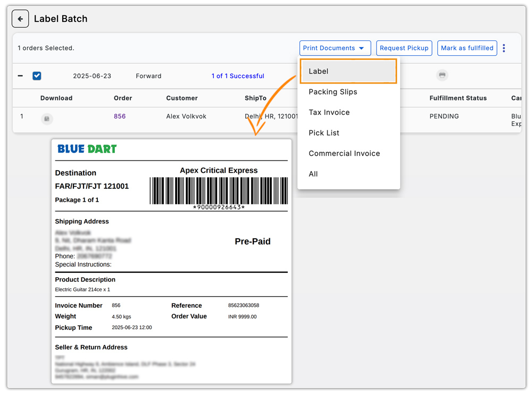Viewport: 532px width, 394px height.
Task: Click the Label Batch page title
Action: [61, 19]
